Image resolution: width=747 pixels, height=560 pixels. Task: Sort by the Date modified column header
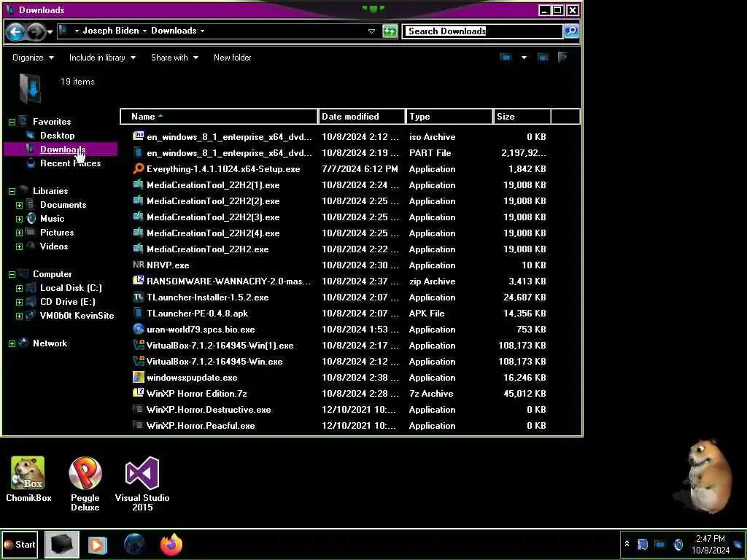[x=362, y=117]
